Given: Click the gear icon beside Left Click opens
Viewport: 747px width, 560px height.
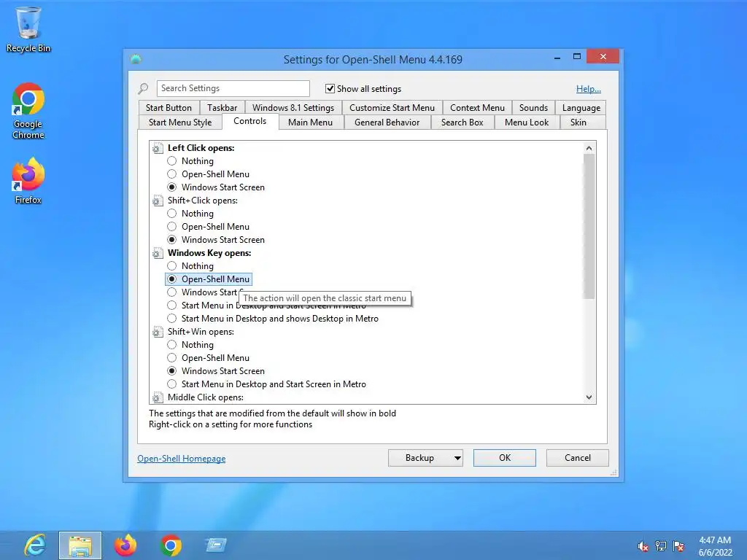Looking at the screenshot, I should [158, 149].
